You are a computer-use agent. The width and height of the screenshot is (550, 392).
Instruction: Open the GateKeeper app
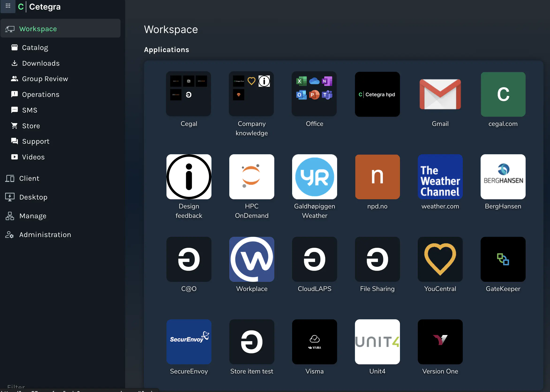503,259
